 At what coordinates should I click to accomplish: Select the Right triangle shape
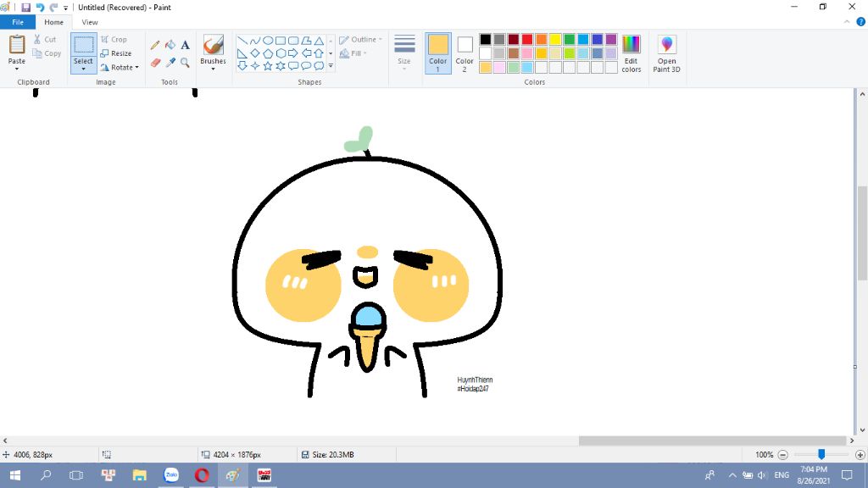pos(242,53)
